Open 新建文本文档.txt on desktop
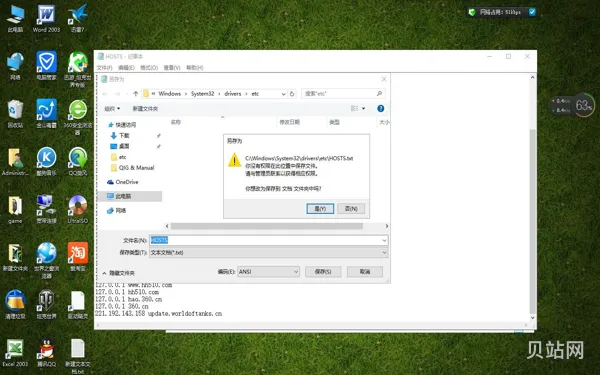Viewport: 600px width, 375px height. tap(78, 356)
